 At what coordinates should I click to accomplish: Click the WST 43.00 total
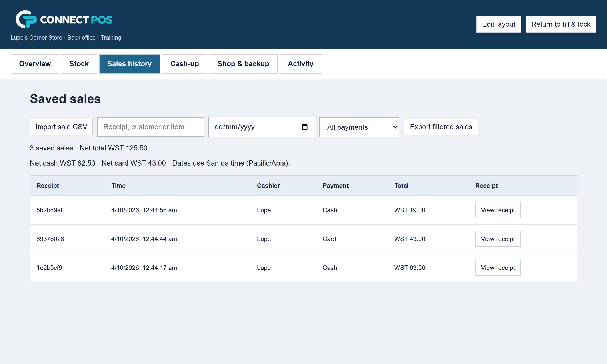point(409,239)
